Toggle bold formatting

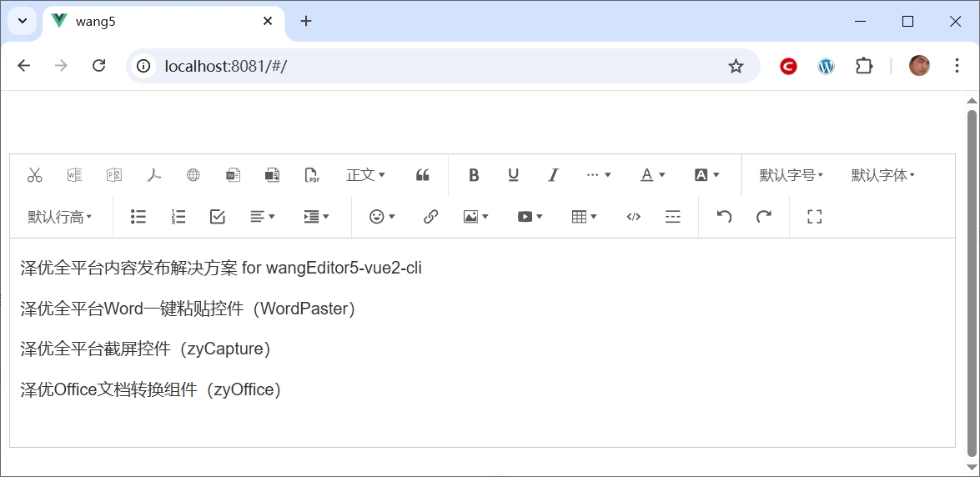474,175
